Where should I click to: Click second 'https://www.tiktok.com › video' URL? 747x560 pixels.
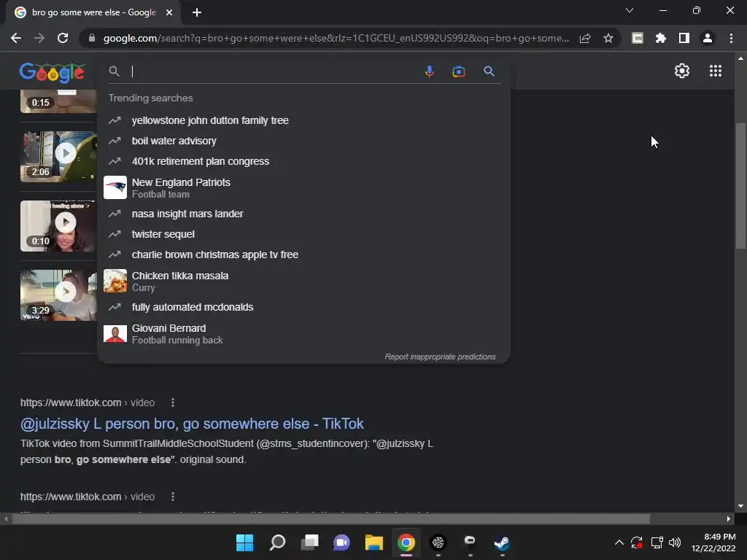[88, 497]
